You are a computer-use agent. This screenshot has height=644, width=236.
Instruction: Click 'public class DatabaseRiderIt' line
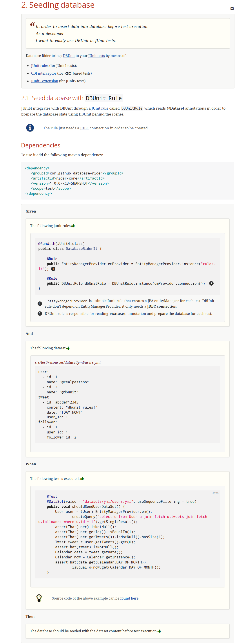70,249
